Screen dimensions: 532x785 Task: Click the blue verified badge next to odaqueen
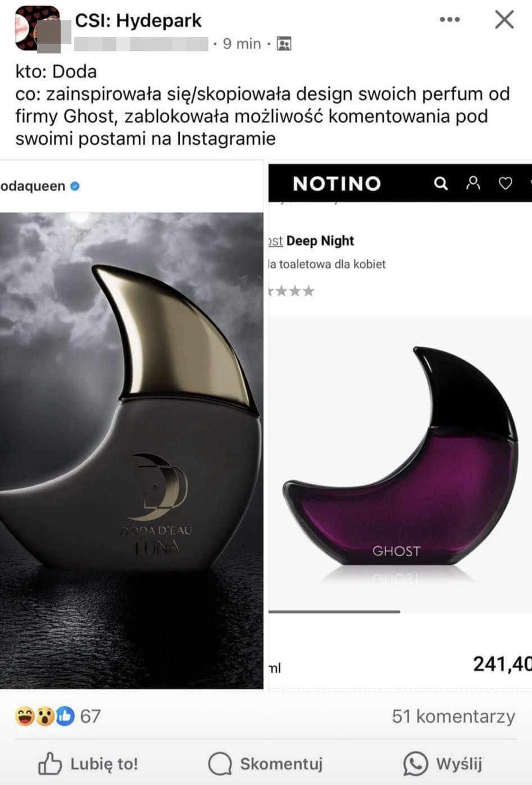[75, 186]
